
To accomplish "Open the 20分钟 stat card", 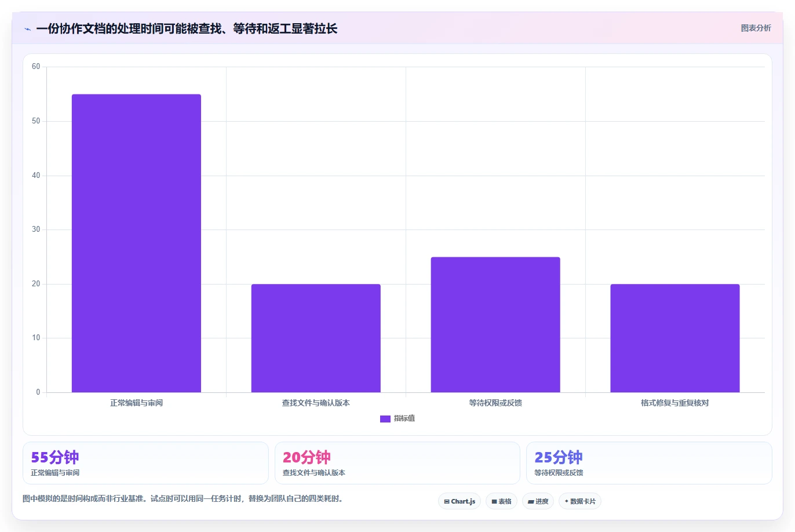I will click(x=397, y=463).
